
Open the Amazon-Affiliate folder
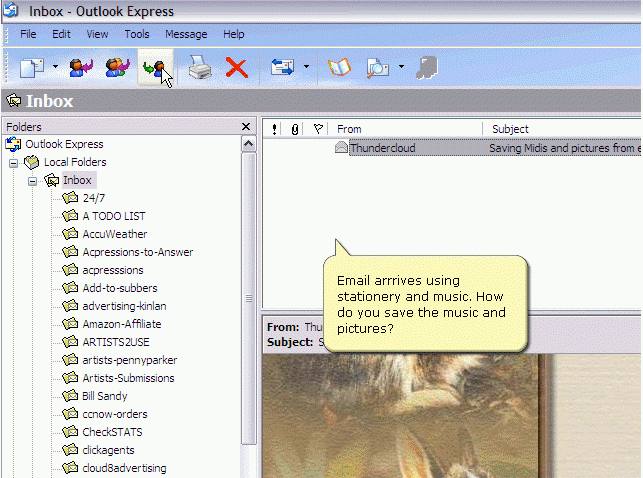(122, 325)
